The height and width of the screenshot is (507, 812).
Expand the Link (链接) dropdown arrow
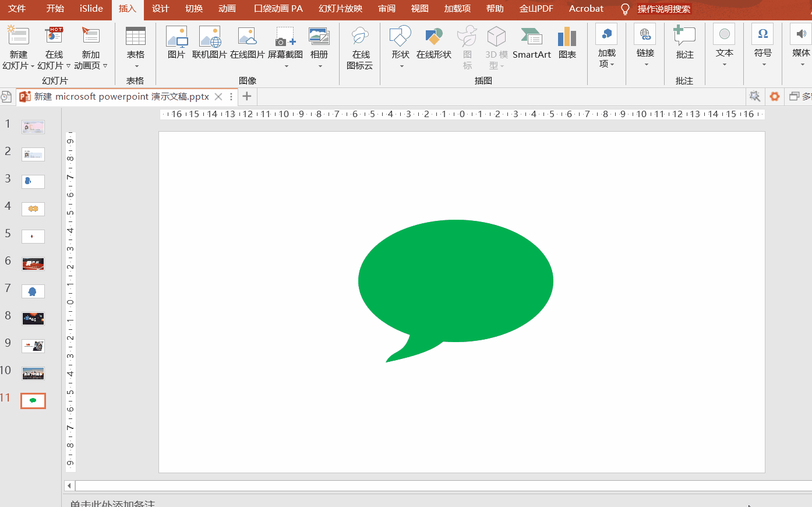click(646, 65)
